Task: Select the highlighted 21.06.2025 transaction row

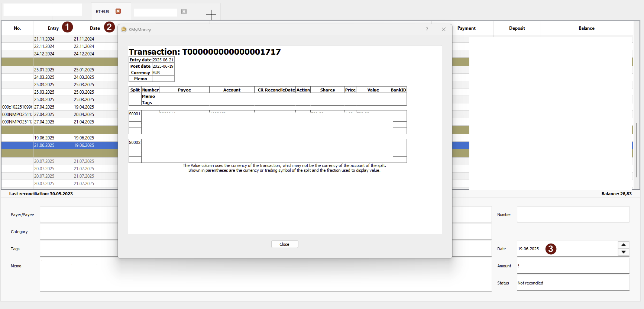Action: point(59,145)
